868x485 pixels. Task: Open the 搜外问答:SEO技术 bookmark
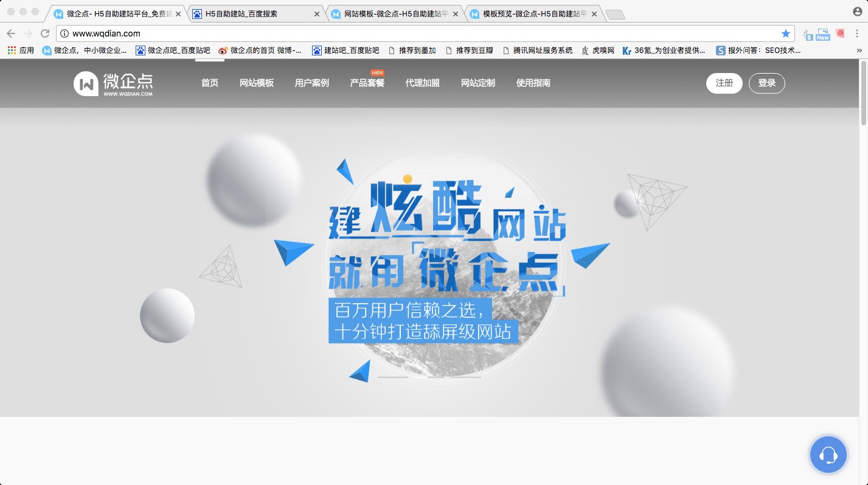click(759, 51)
